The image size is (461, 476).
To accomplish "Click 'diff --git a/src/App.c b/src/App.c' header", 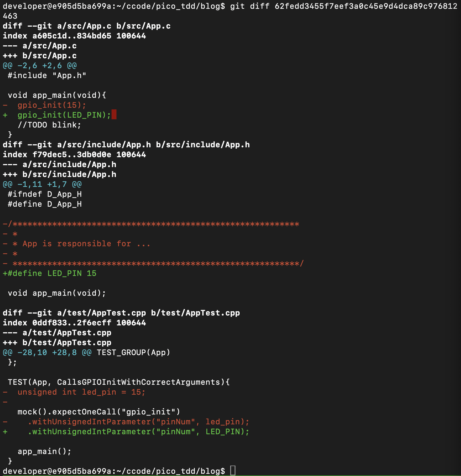I will 87,26.
